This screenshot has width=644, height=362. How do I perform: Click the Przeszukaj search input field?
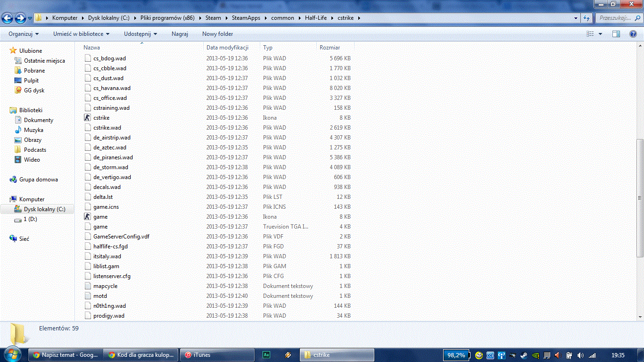(615, 18)
